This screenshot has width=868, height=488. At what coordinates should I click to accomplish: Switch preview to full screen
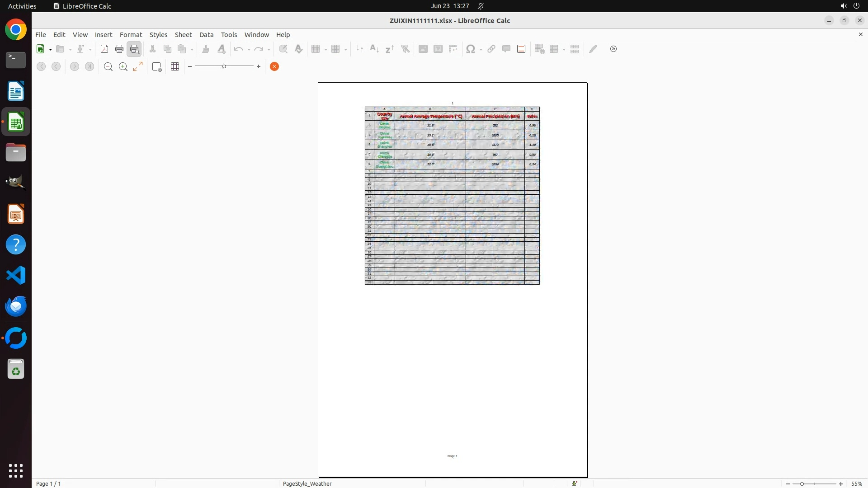[138, 66]
